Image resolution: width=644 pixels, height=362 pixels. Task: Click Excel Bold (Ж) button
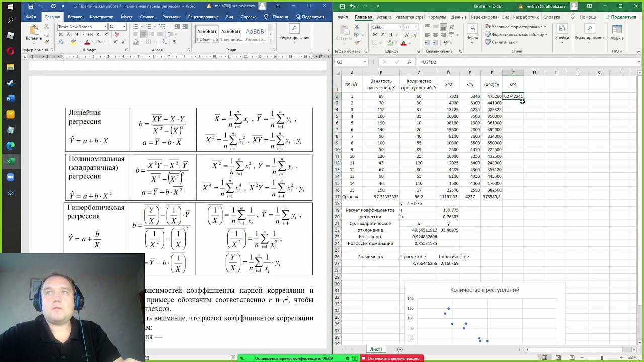[374, 35]
